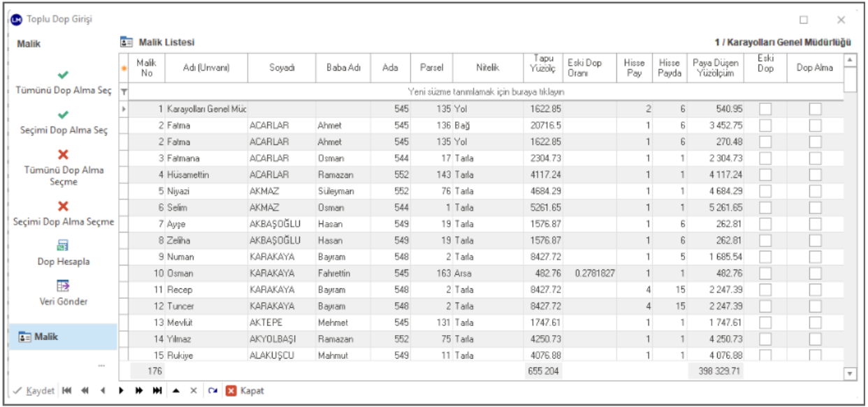Click the Tümünü Dop Alma Seçme red X icon
868x407 pixels.
point(63,154)
